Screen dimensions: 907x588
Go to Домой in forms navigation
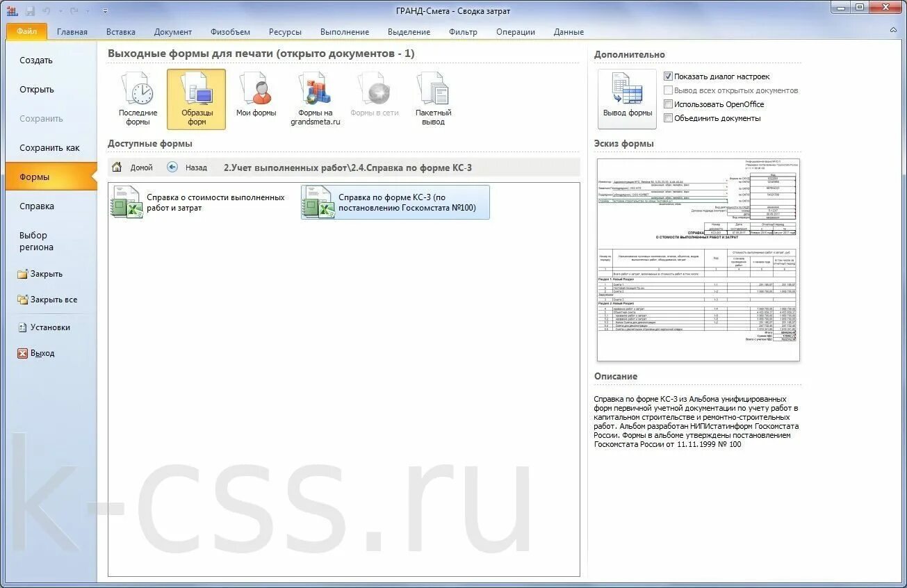coord(132,168)
